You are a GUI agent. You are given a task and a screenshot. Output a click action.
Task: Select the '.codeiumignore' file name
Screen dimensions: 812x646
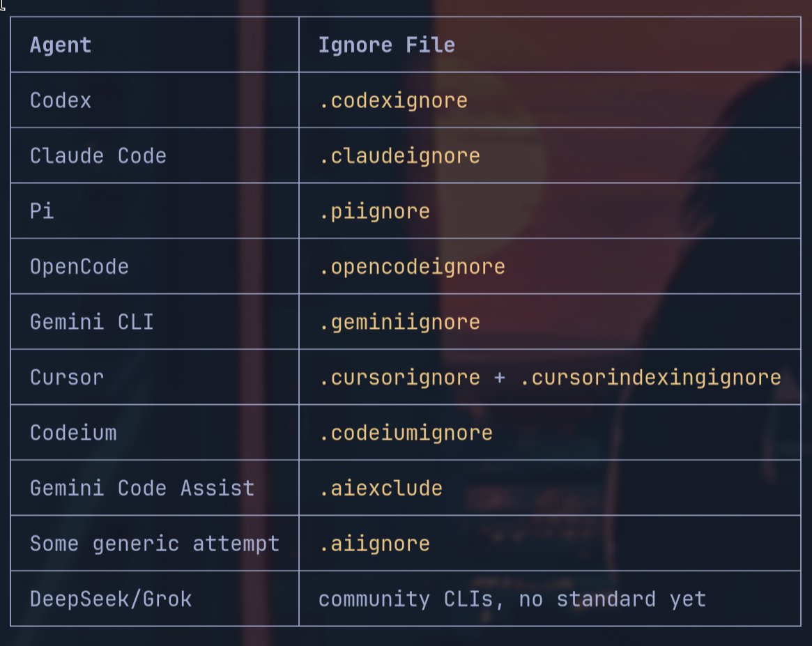pyautogui.click(x=406, y=433)
